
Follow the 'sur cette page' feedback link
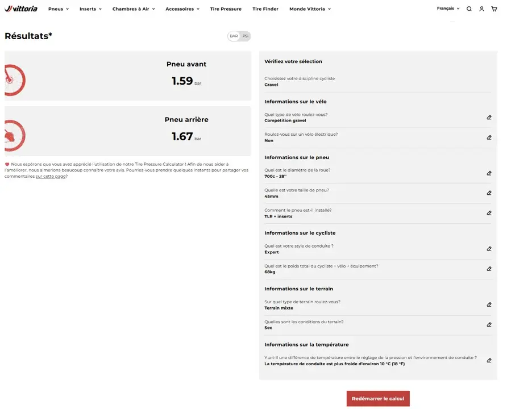coord(51,176)
